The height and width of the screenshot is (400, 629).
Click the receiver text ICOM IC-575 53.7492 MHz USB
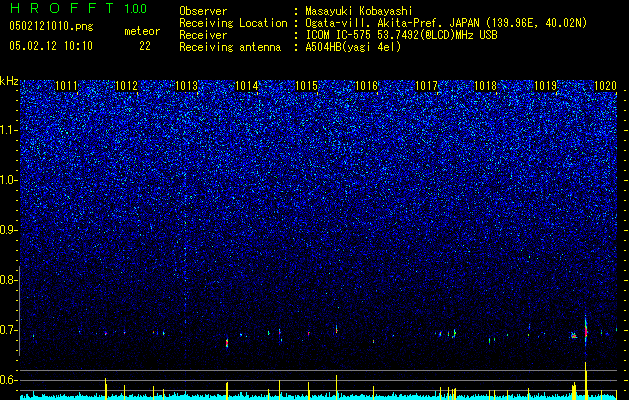(401, 35)
